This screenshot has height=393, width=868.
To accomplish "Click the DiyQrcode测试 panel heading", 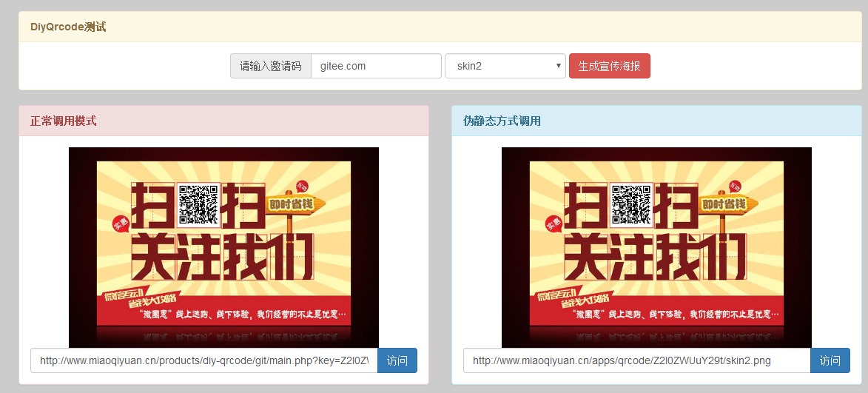I will 440,27.
